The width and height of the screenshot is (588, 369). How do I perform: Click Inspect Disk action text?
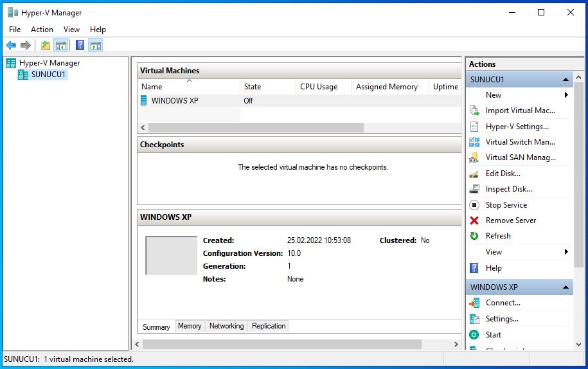[x=508, y=189]
